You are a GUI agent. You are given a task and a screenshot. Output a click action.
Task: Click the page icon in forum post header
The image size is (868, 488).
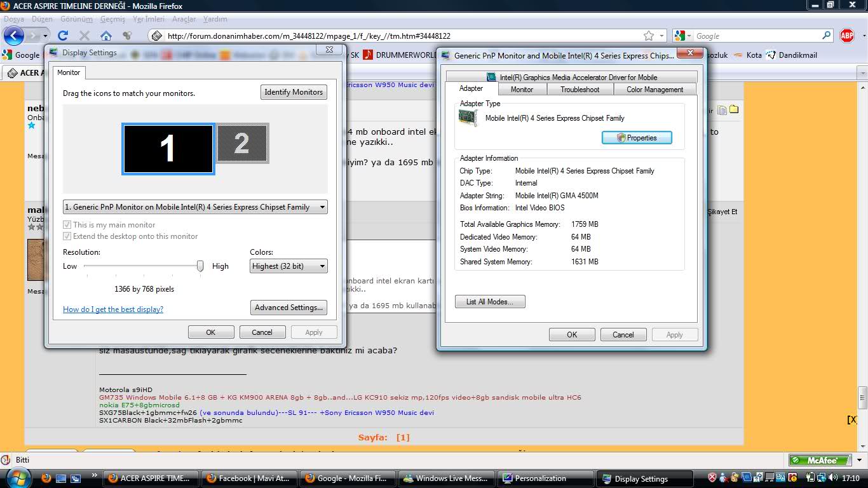click(x=722, y=110)
